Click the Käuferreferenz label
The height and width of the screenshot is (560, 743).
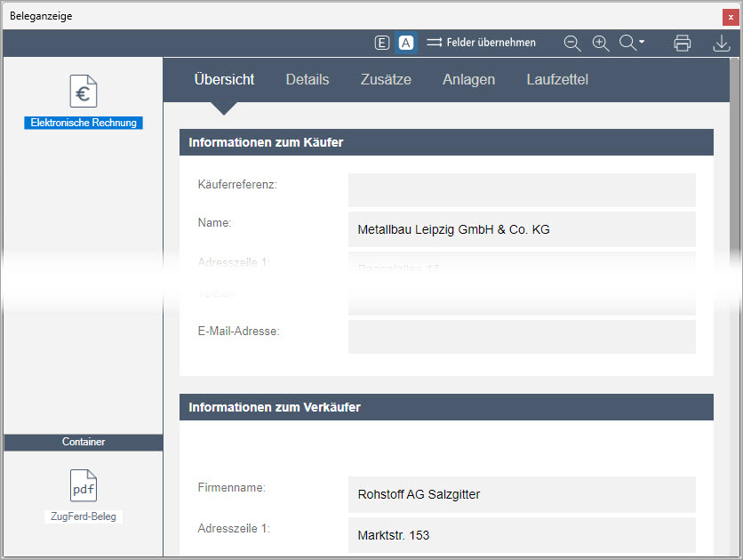click(237, 184)
